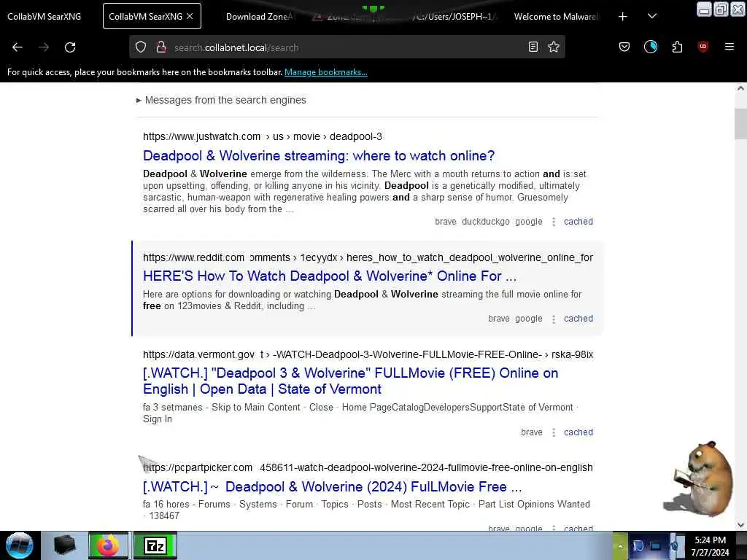Close the active CollabVM SearXNG tab
The height and width of the screenshot is (560, 747).
tap(190, 16)
